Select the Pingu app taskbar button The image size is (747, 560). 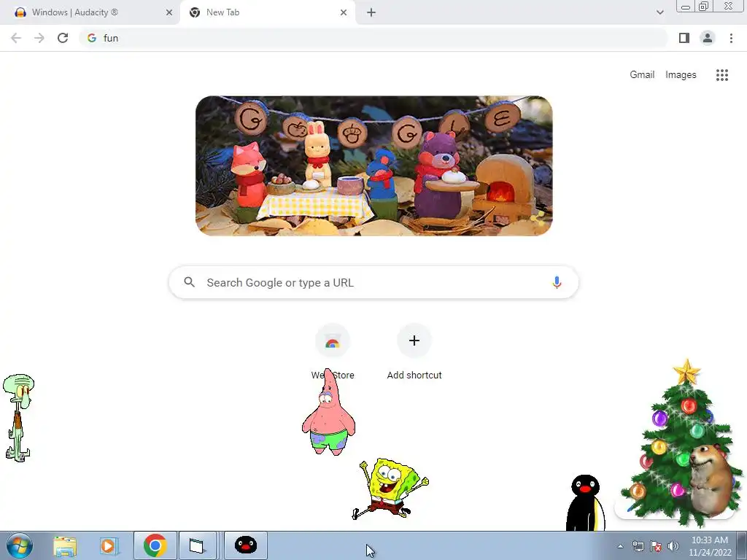(246, 545)
